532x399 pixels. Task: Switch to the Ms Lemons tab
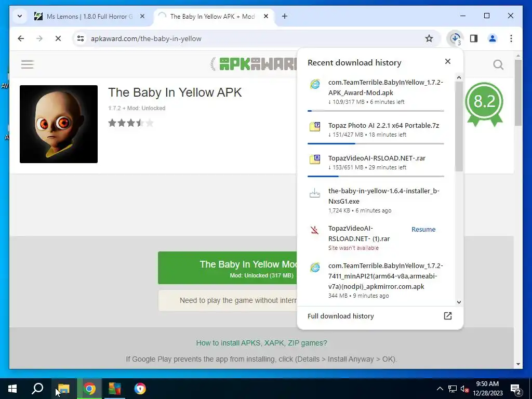point(89,16)
